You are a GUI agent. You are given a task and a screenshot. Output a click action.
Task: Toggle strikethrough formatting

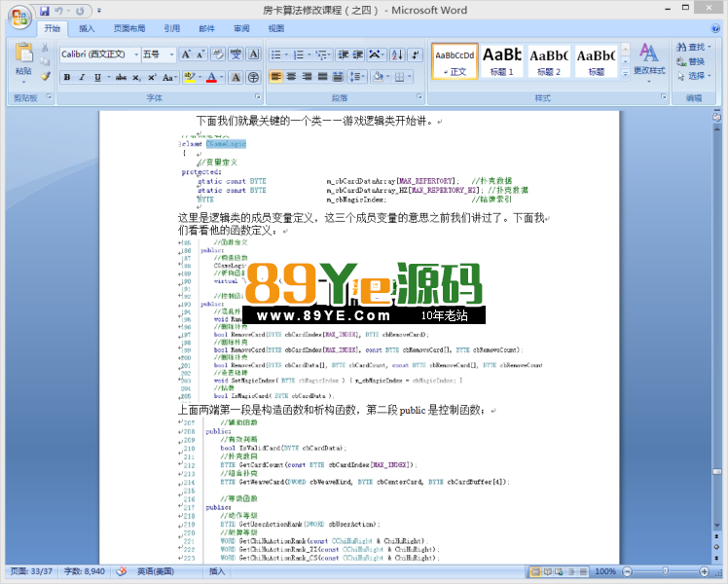(x=121, y=77)
